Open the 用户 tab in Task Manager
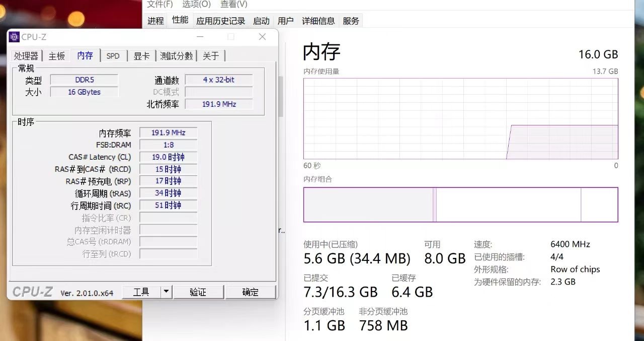This screenshot has width=644, height=341. pos(285,21)
